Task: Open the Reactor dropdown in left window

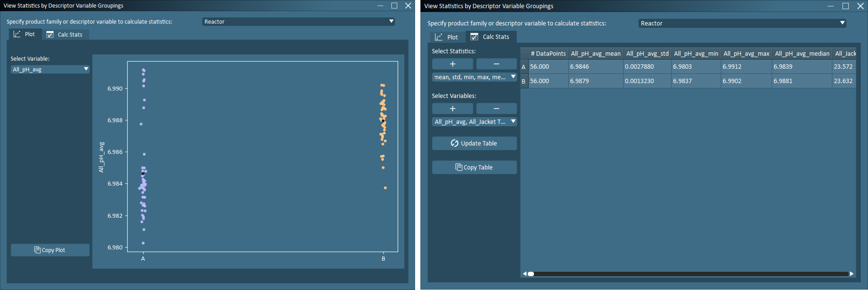Action: click(298, 21)
